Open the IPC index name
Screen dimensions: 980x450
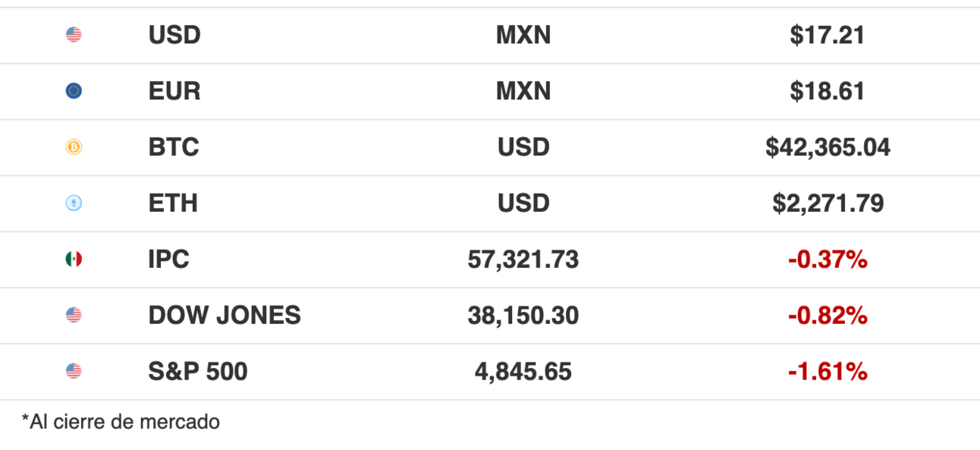tap(169, 260)
